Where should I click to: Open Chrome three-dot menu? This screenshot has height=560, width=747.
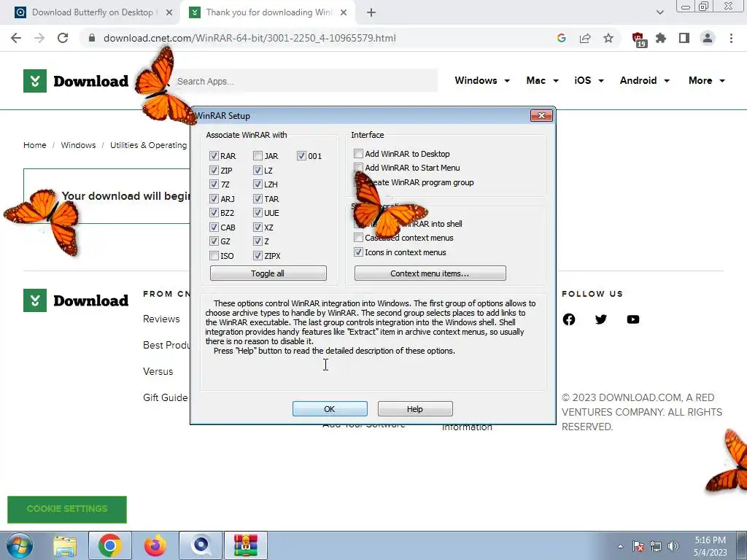point(731,38)
